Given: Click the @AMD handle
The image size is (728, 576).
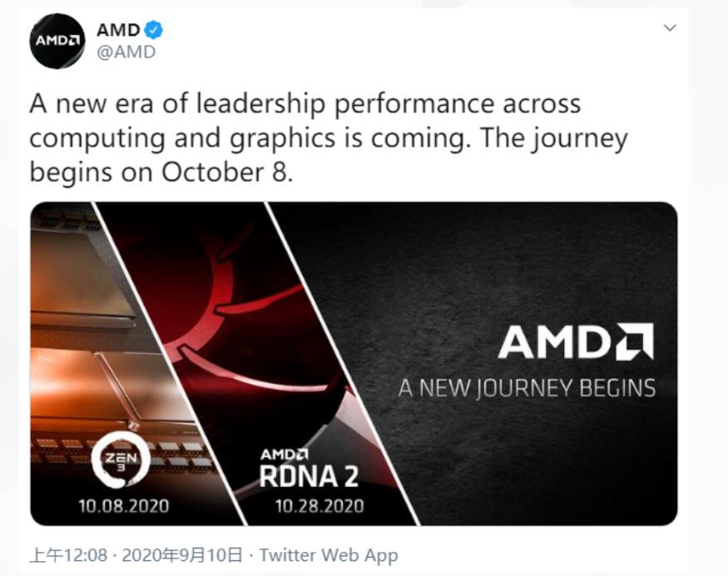Looking at the screenshot, I should pos(126,52).
